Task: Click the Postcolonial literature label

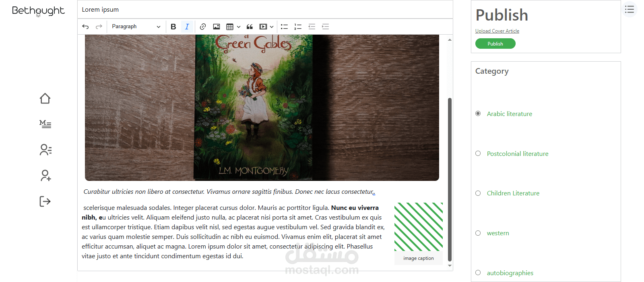Action: tap(518, 154)
